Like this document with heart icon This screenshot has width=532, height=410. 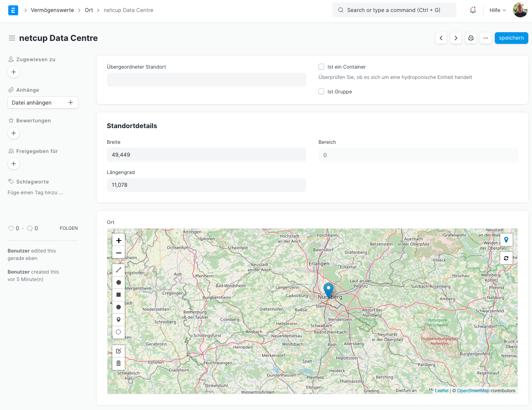pyautogui.click(x=11, y=229)
